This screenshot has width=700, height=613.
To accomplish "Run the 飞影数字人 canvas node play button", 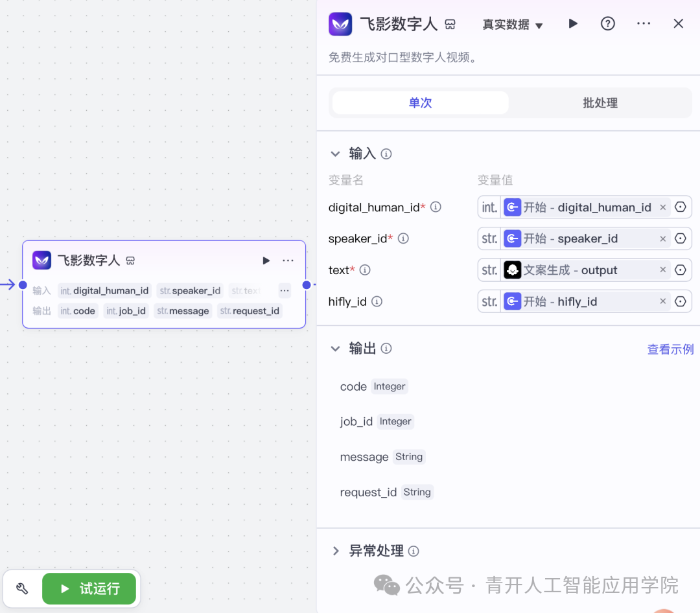I will pyautogui.click(x=266, y=260).
